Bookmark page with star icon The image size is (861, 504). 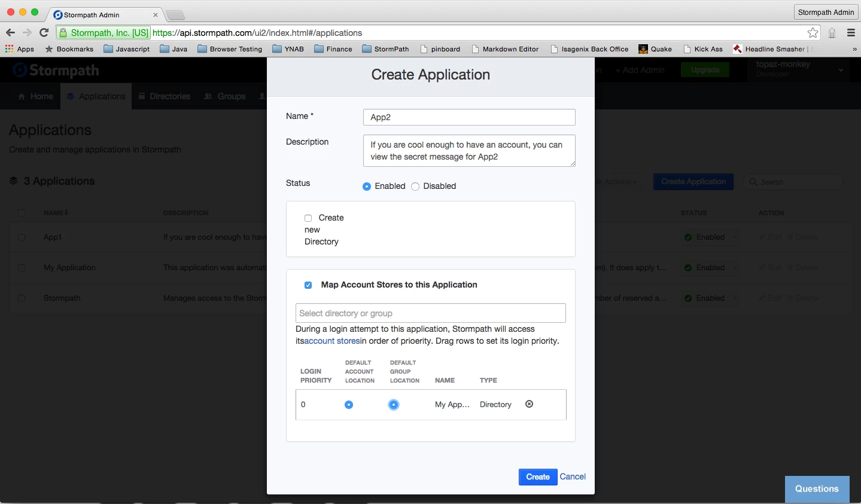click(x=813, y=33)
